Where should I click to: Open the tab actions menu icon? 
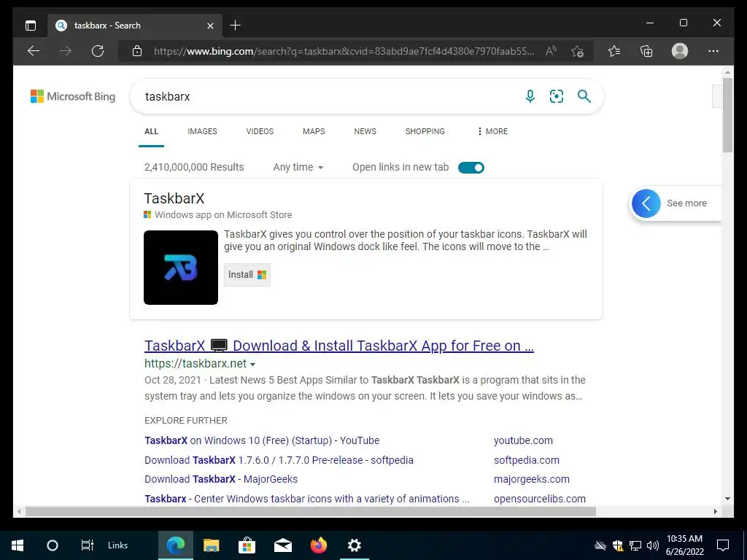(31, 26)
